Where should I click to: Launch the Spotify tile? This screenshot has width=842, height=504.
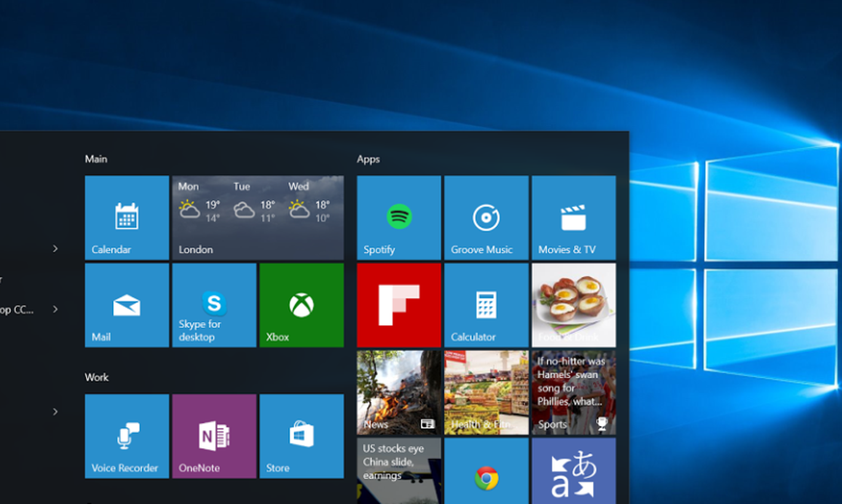399,218
